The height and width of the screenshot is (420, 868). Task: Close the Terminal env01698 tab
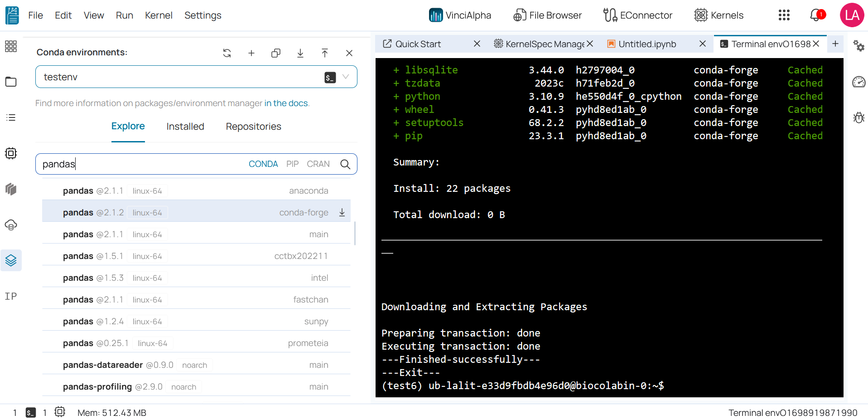816,44
